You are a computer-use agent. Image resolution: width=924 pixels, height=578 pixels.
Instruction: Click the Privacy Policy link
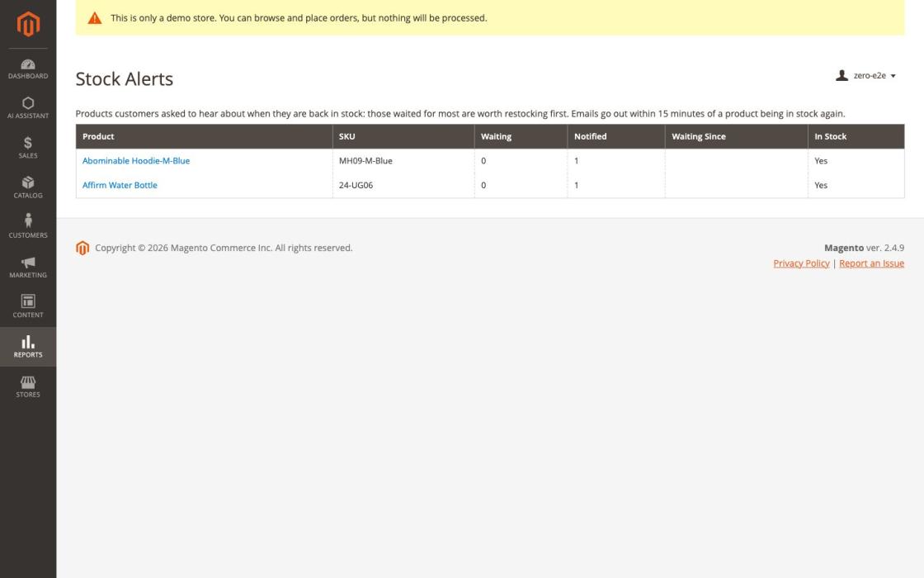click(801, 263)
